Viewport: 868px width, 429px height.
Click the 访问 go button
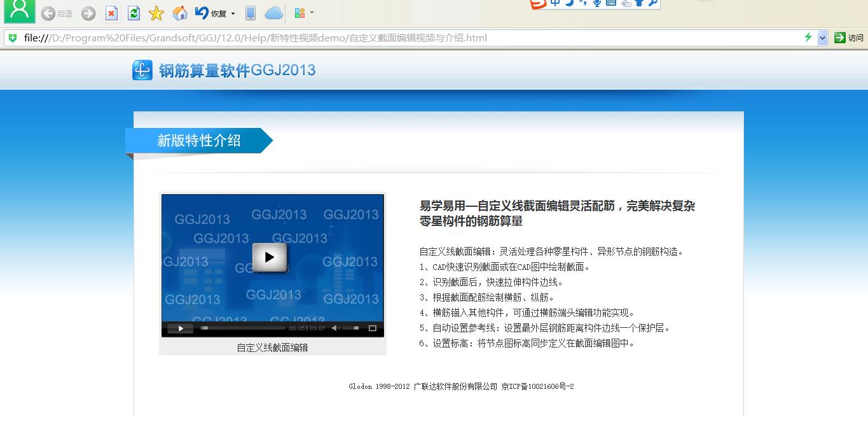(849, 38)
